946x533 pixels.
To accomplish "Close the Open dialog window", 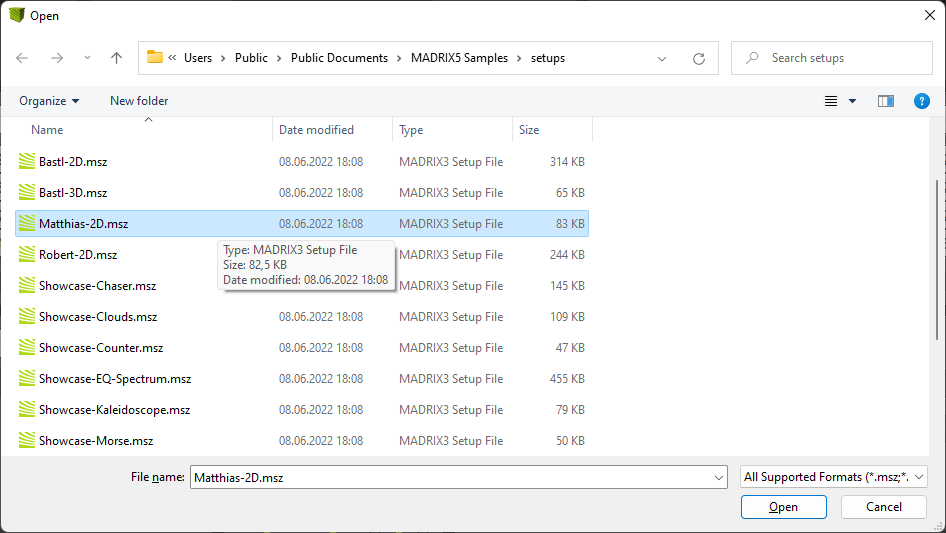I will pos(930,15).
